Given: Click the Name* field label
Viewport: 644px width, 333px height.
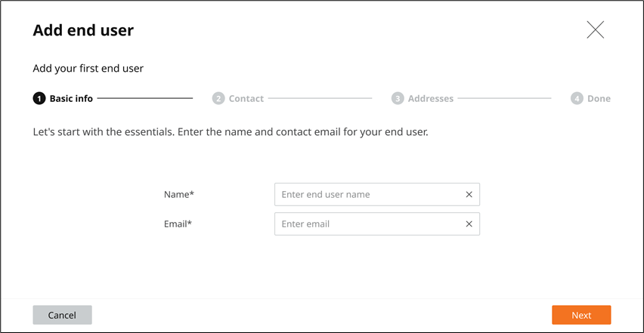Looking at the screenshot, I should pos(179,195).
